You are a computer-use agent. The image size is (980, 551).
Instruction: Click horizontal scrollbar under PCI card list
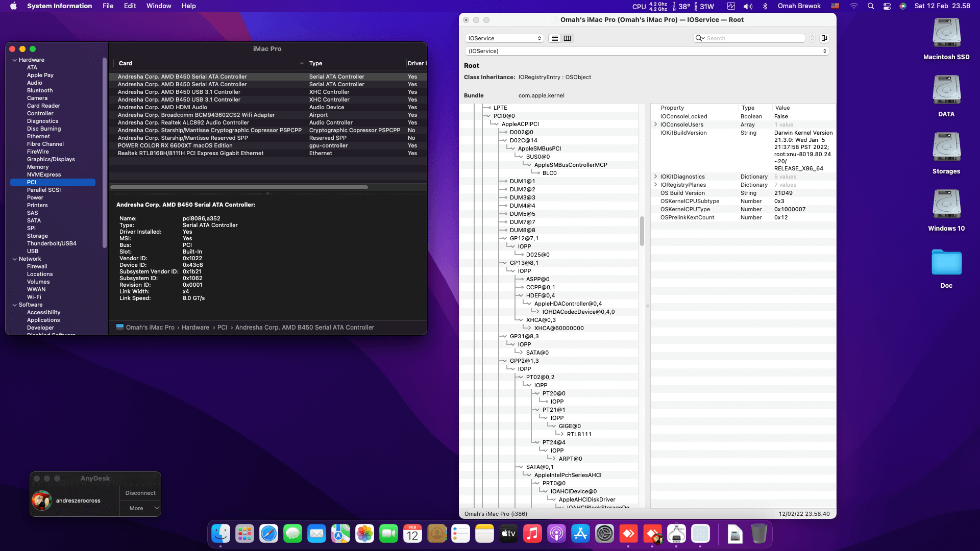(x=239, y=187)
